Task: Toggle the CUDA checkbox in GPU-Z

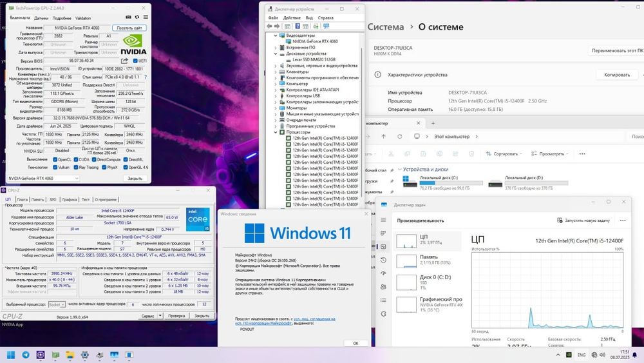Action: click(76, 159)
